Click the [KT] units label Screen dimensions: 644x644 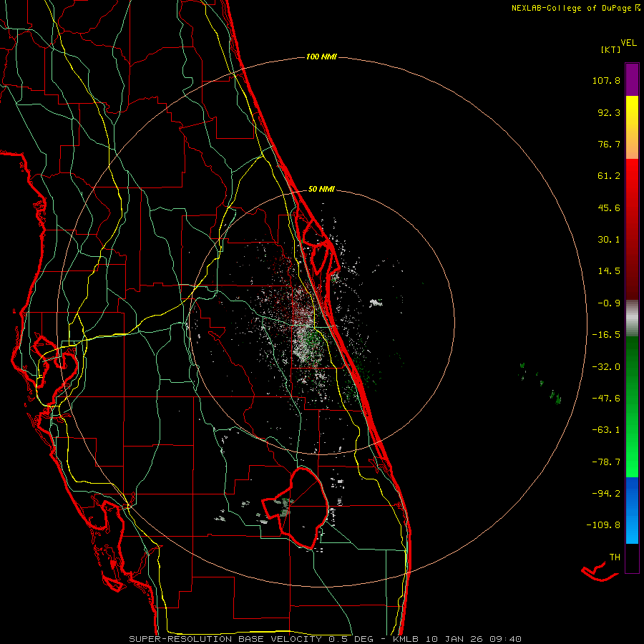[x=610, y=49]
